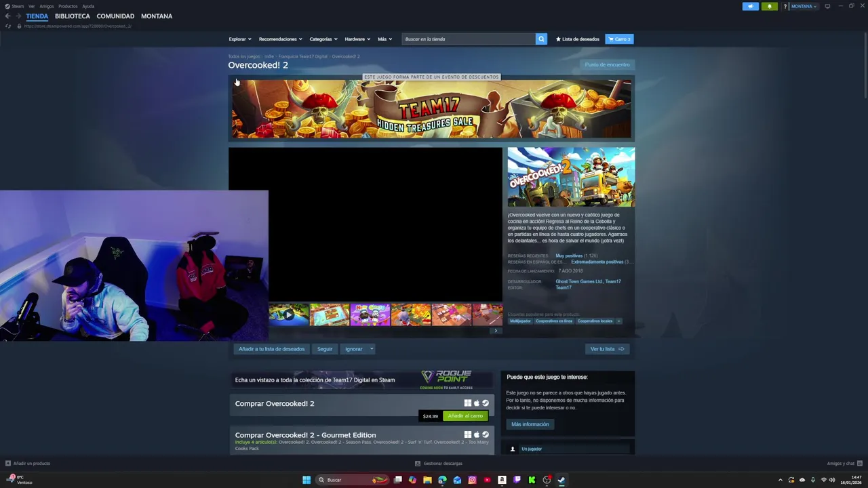Expand the Categorías dropdown
The width and height of the screenshot is (868, 488).
point(323,39)
